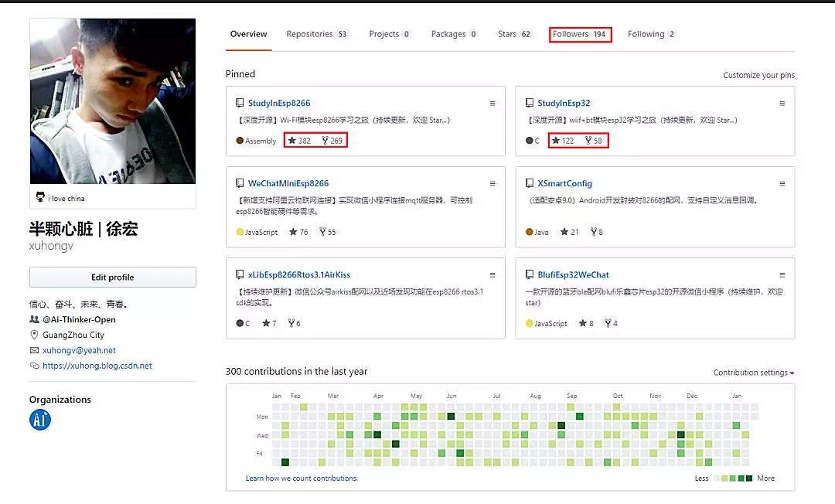Open Learn how we count contributions
This screenshot has width=835, height=504.
click(x=302, y=478)
